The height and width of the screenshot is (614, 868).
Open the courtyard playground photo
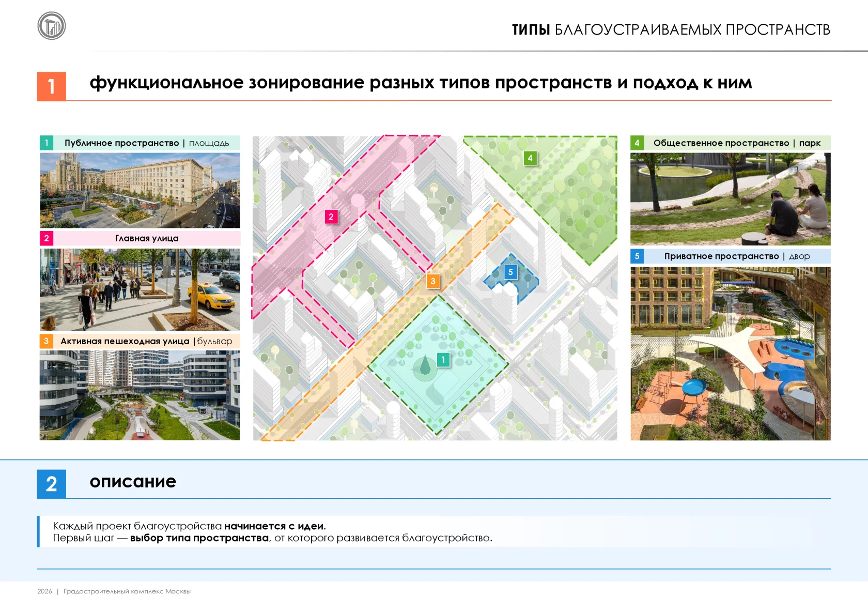[731, 354]
